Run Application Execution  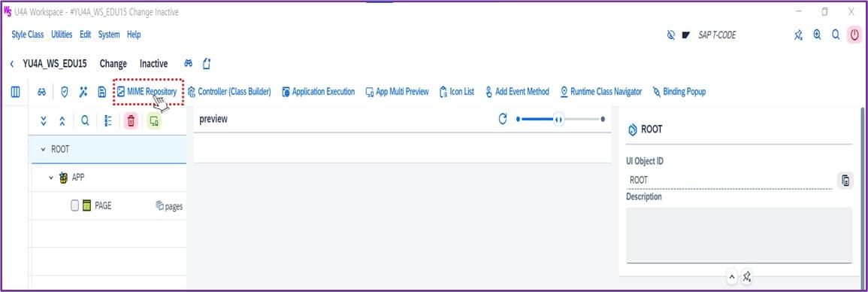click(x=319, y=92)
